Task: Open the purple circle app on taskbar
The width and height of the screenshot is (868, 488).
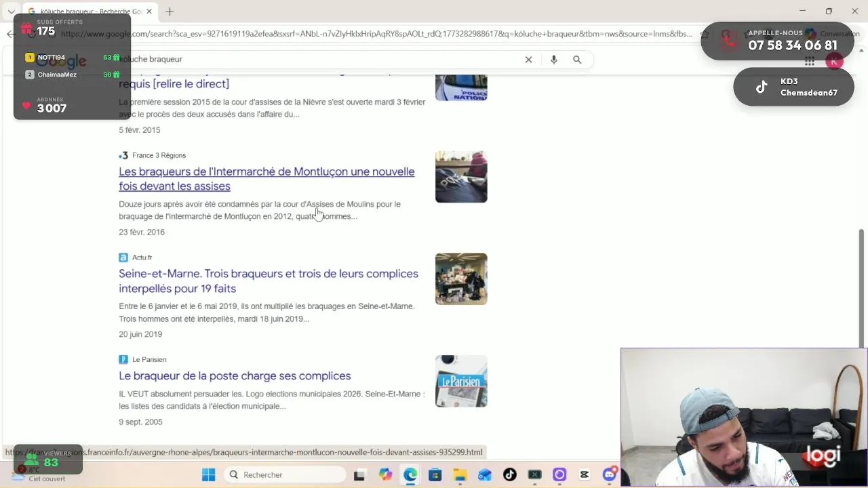Action: (559, 474)
